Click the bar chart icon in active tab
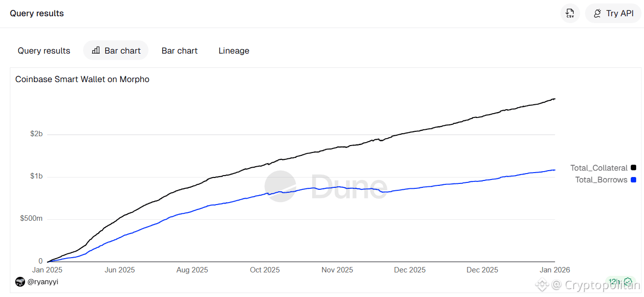Viewport: 644px width, 297px height. point(96,50)
